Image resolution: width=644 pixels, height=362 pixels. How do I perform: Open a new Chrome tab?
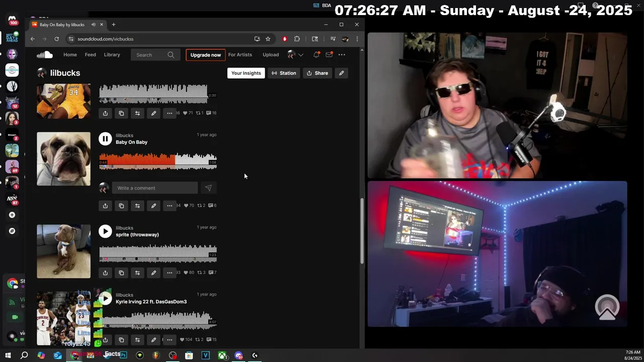tap(114, 25)
